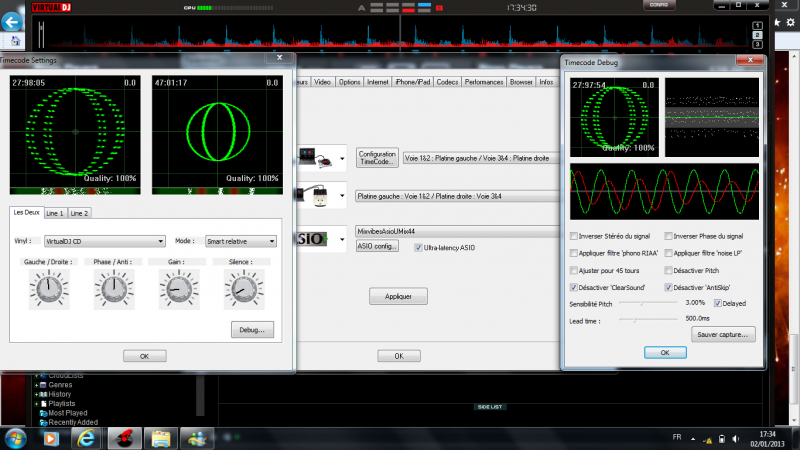The width and height of the screenshot is (800, 450).
Task: Open the Codecs settings tab
Action: pos(447,82)
